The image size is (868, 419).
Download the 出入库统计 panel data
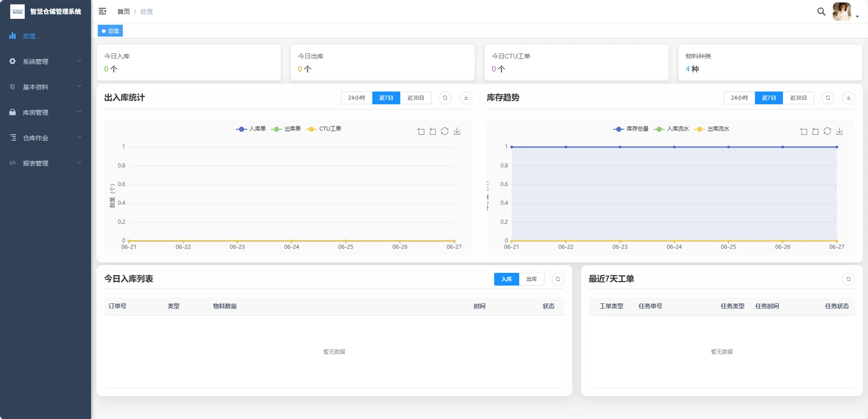(466, 98)
